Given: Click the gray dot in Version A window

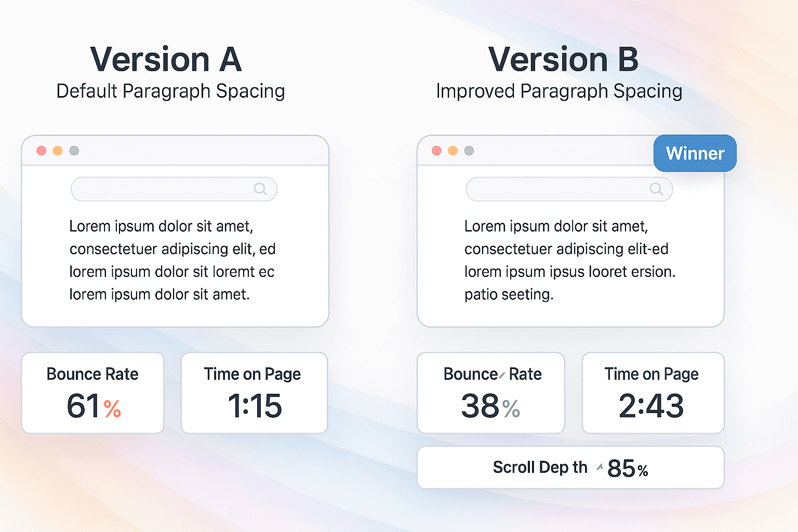Looking at the screenshot, I should (74, 151).
